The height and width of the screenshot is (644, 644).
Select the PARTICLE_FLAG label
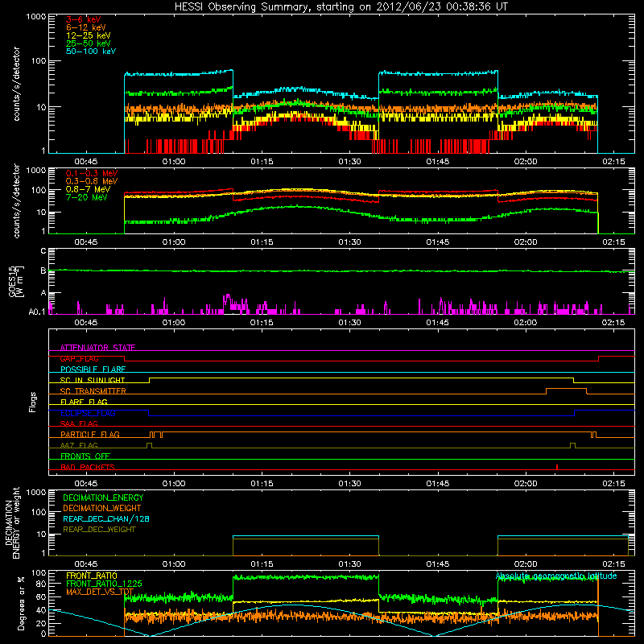(x=90, y=435)
